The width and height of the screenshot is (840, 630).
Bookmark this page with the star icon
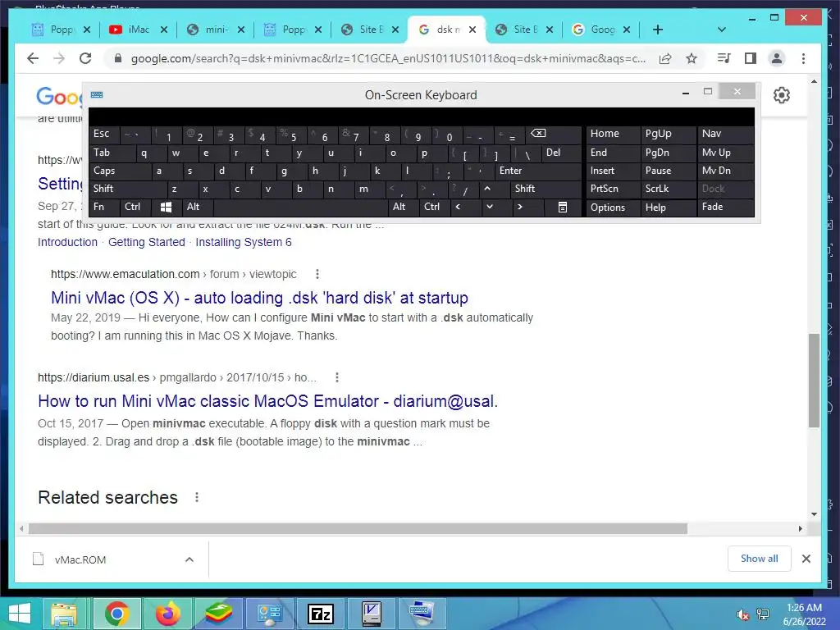point(692,58)
